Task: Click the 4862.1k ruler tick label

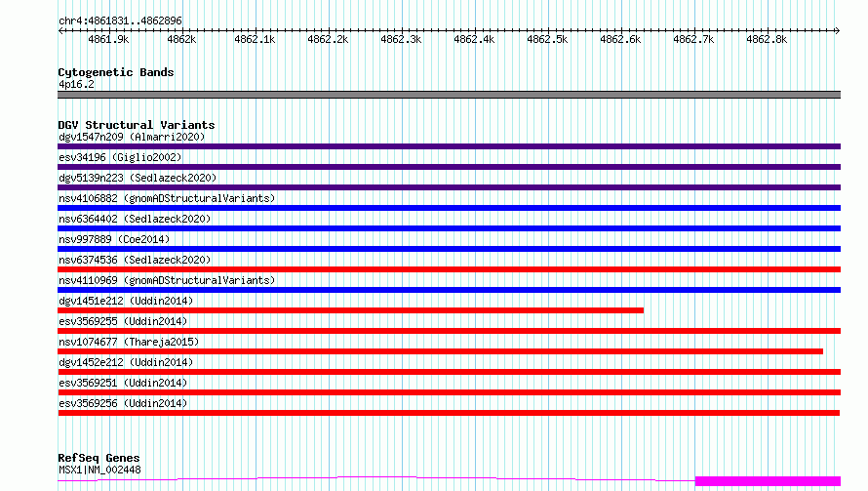Action: tap(255, 39)
